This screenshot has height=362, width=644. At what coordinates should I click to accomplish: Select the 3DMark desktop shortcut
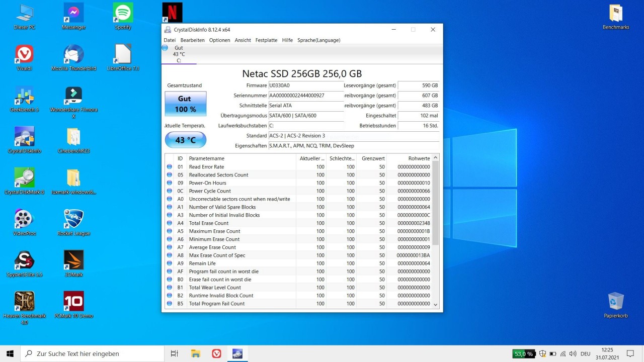click(73, 264)
